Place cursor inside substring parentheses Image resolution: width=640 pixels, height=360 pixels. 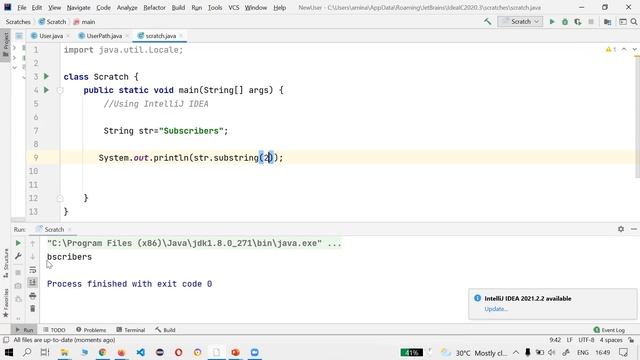pos(268,158)
